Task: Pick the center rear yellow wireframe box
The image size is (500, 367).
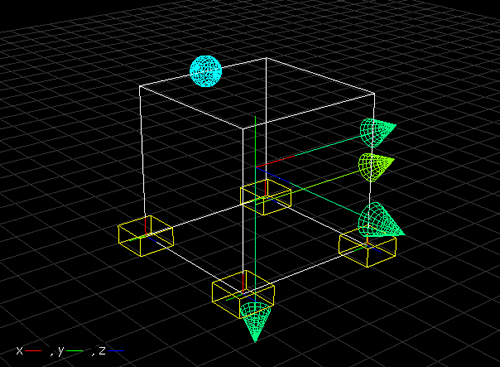Action: coord(266,197)
